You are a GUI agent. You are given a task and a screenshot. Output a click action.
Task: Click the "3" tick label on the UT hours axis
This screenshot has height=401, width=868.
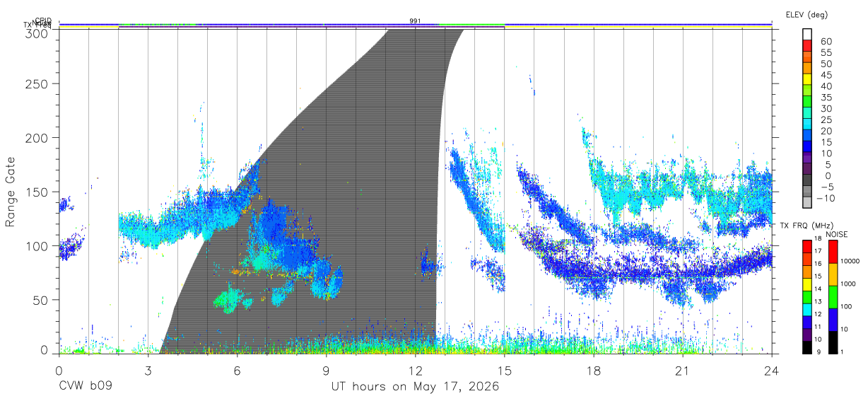click(x=148, y=370)
